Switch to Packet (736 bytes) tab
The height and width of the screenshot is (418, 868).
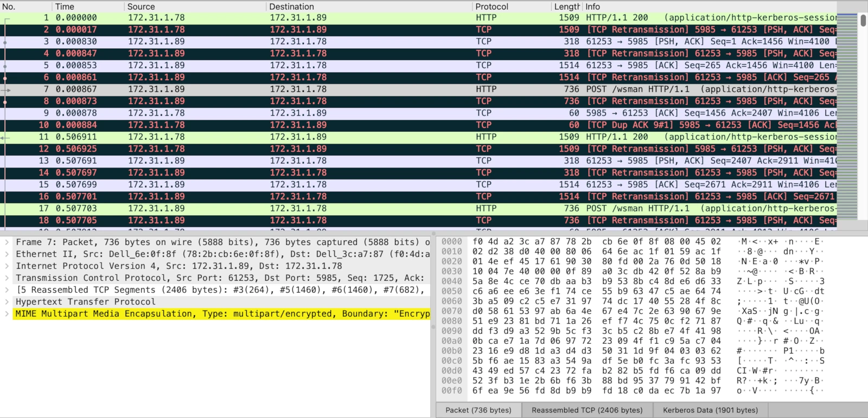(x=478, y=410)
